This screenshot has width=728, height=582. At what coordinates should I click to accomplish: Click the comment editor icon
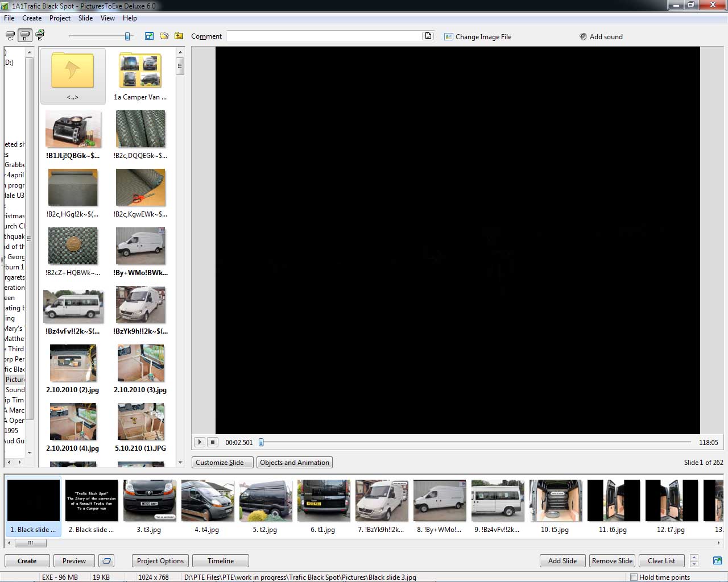428,36
